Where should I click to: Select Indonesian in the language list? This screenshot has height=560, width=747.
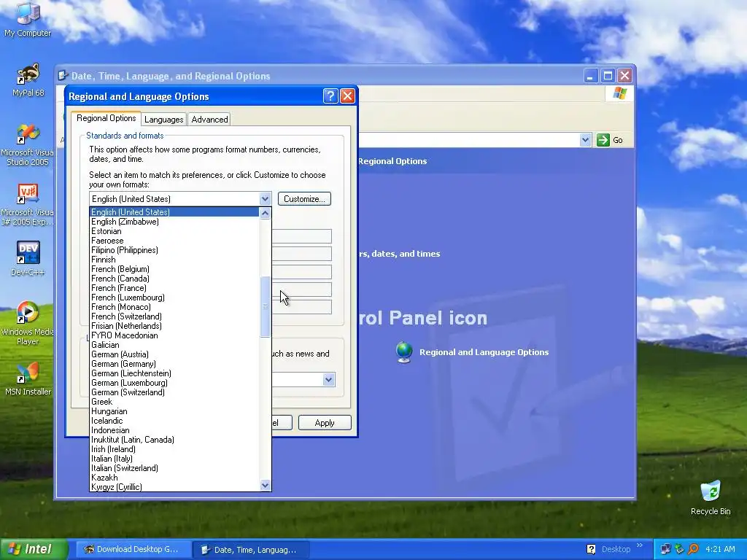coord(174,430)
